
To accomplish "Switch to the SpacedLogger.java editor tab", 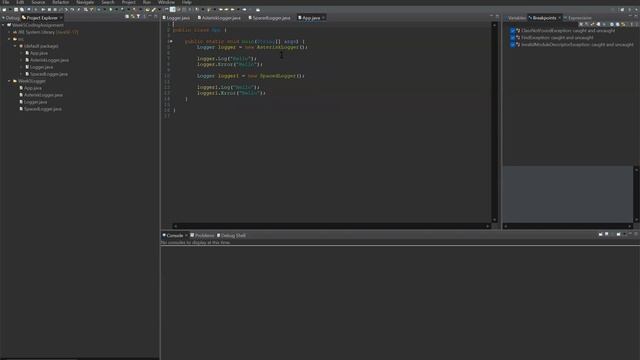I will (x=269, y=18).
